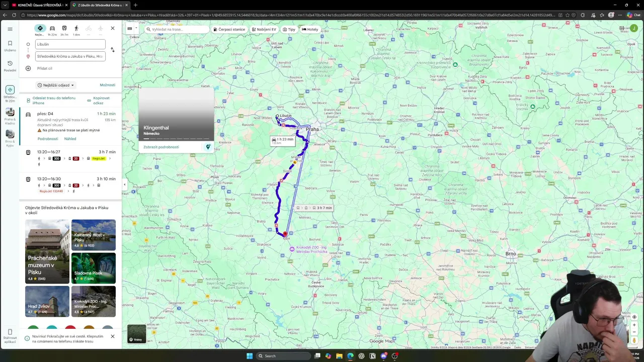Open File Explorer from taskbar
644x362 pixels.
[339, 356]
